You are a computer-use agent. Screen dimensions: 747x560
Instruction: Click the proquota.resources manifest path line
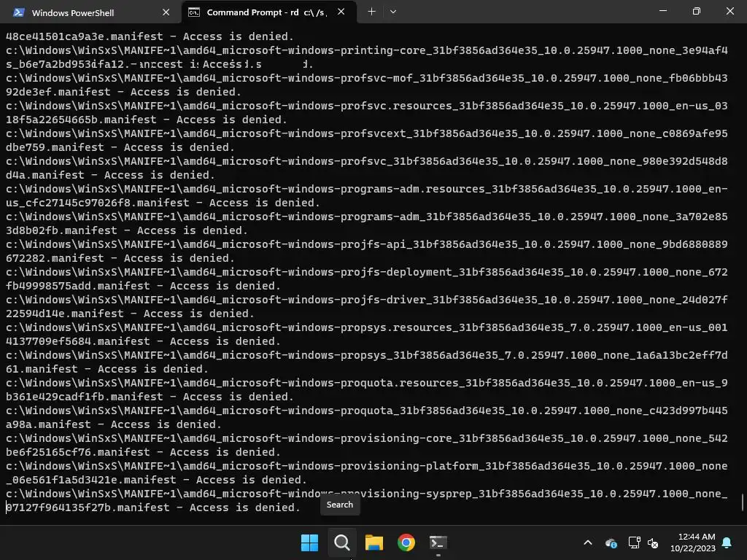[367, 383]
